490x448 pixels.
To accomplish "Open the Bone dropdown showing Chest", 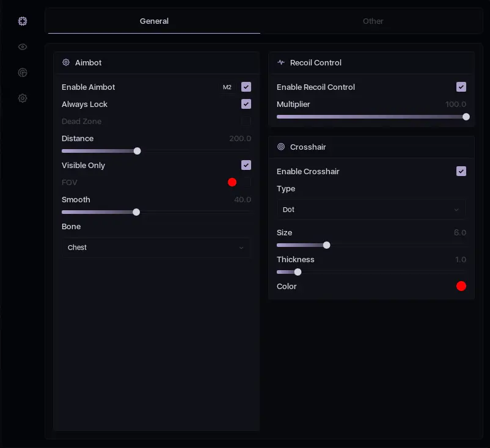I will 156,248.
